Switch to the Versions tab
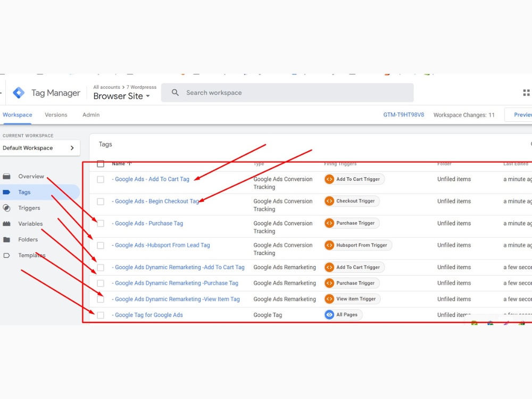Viewport: 532px width, 399px height. pyautogui.click(x=56, y=115)
